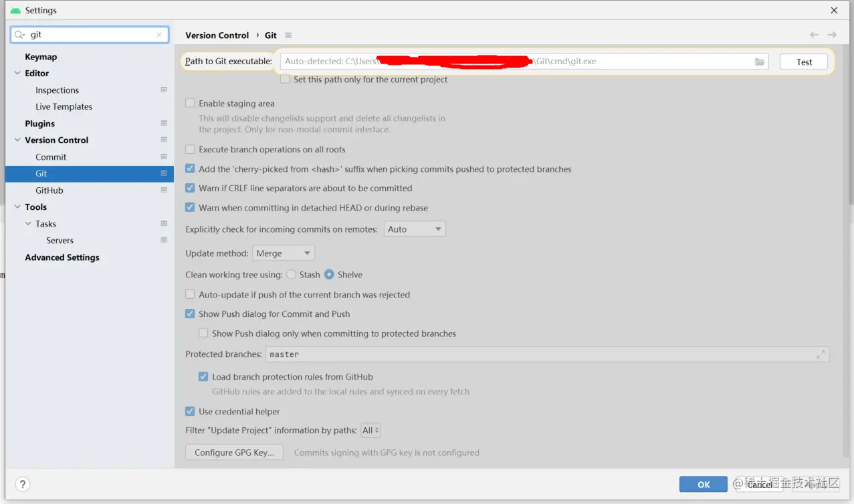Click the Cancel button
854x504 pixels.
pos(760,485)
